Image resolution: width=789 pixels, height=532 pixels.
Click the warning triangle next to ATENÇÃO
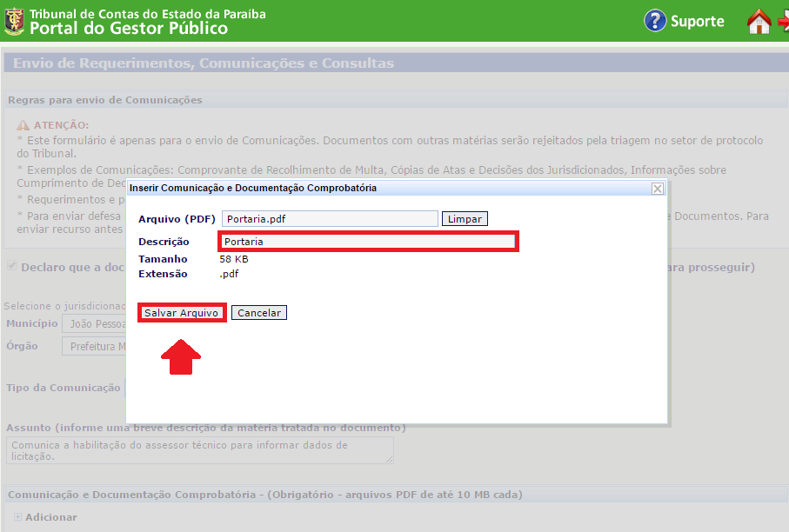pos(23,125)
